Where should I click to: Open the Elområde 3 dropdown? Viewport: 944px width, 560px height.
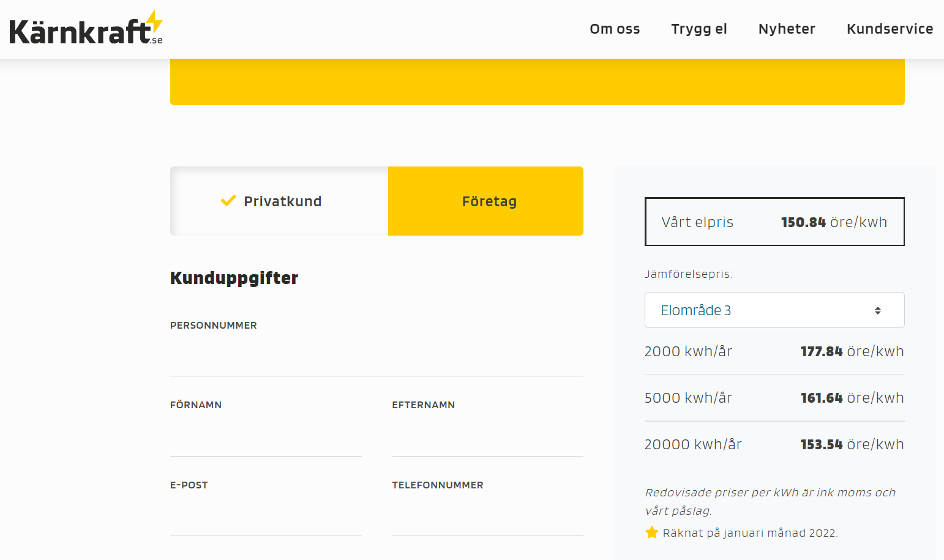tap(774, 310)
